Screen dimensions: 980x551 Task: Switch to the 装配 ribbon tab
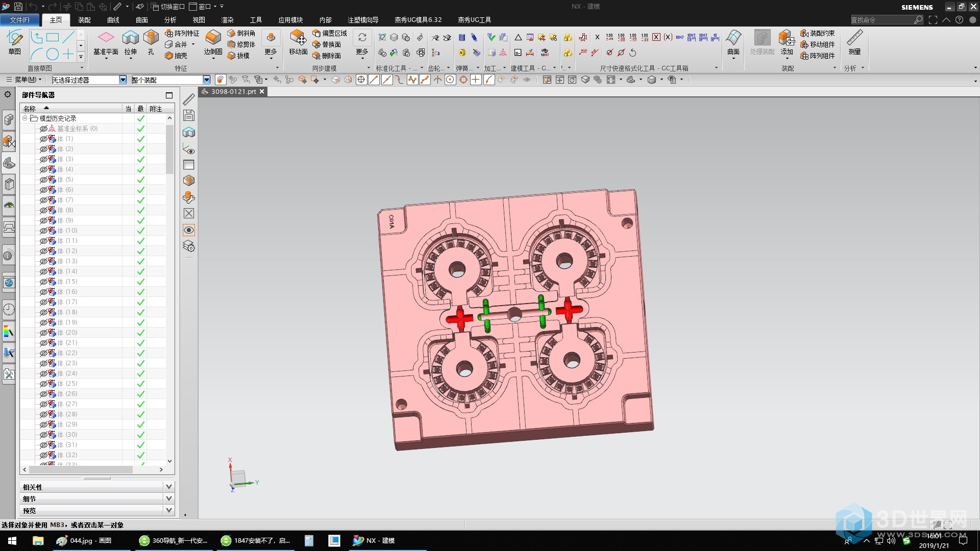84,20
